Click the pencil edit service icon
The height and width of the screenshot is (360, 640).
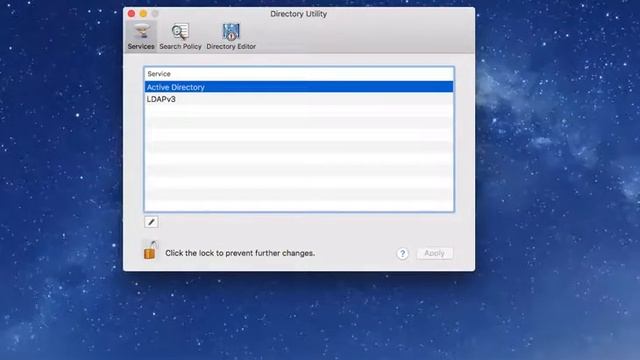151,222
